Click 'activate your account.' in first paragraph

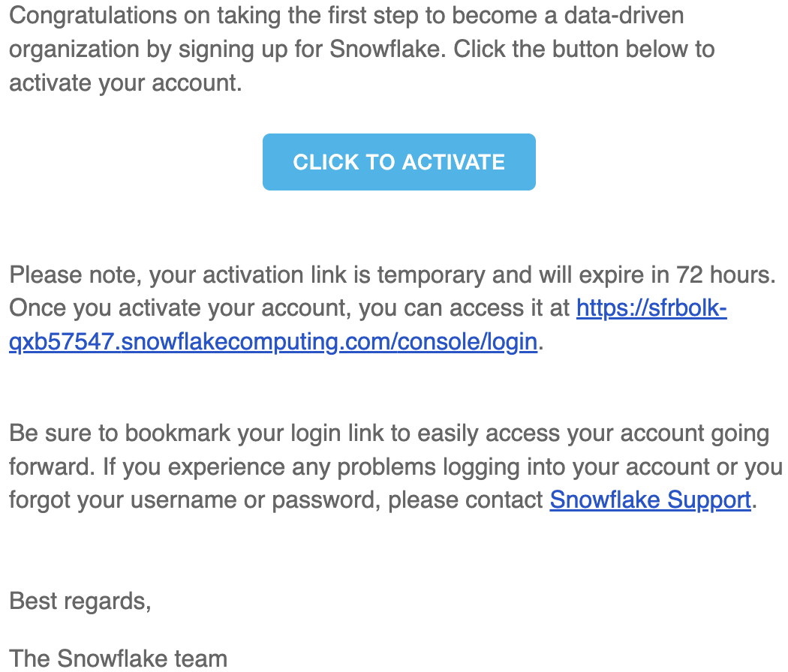pos(125,83)
